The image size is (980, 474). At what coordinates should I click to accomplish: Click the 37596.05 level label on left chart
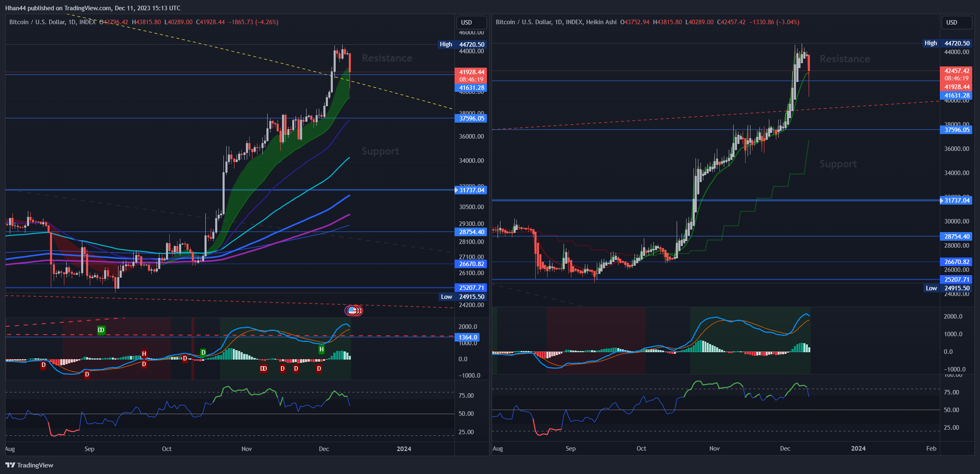[x=471, y=118]
